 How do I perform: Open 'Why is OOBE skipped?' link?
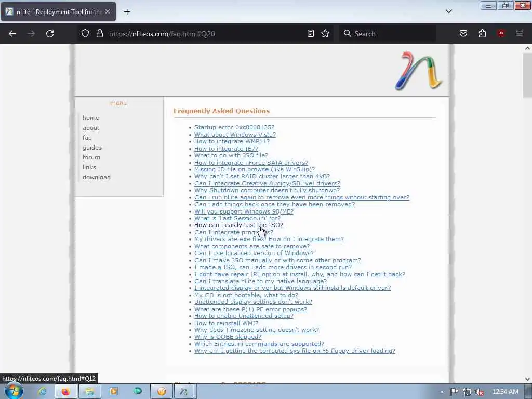pyautogui.click(x=228, y=337)
